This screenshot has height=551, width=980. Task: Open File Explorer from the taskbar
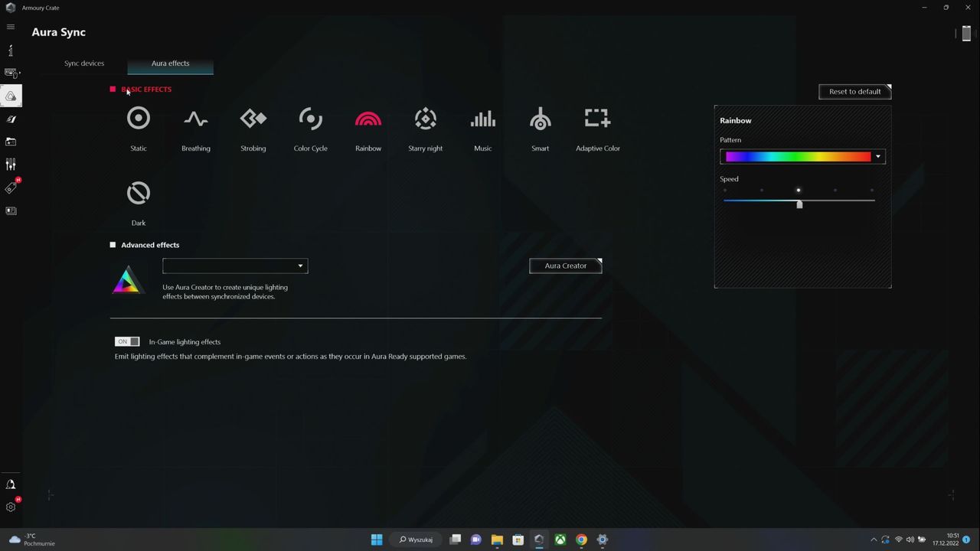click(x=497, y=540)
